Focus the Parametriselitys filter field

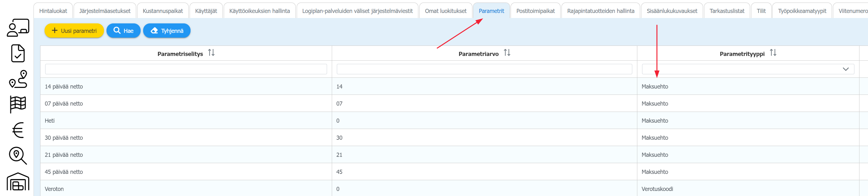(x=186, y=69)
